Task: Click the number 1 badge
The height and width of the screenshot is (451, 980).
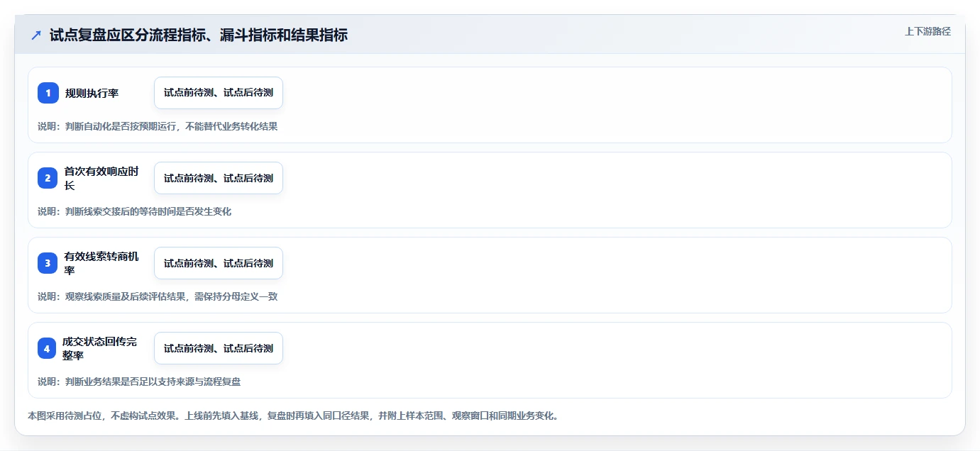Action: [48, 93]
